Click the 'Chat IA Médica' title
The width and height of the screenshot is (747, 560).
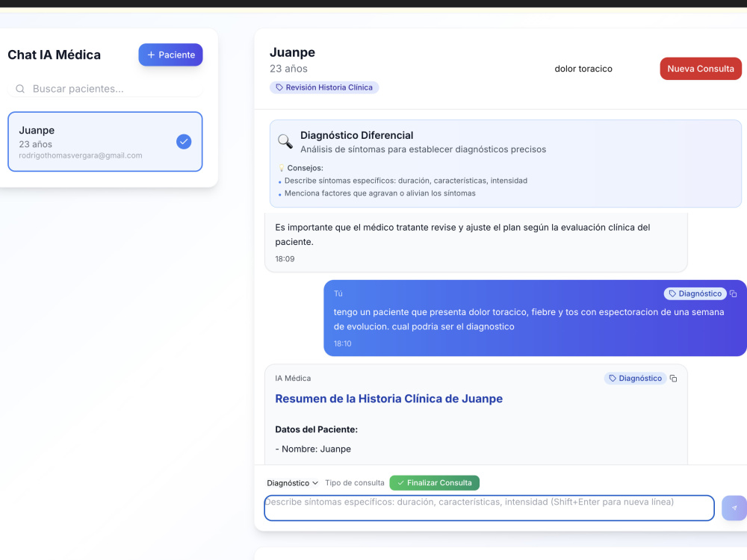55,55
